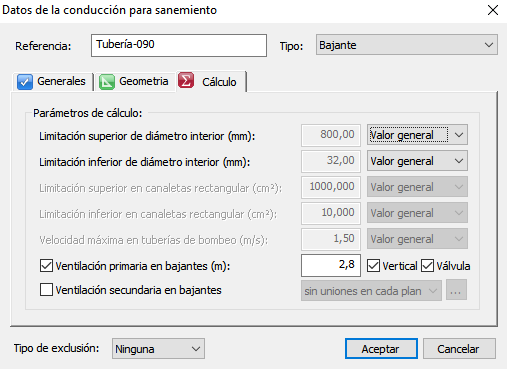Uncheck the Vertical checkbox
The image size is (507, 369).
pyautogui.click(x=373, y=266)
